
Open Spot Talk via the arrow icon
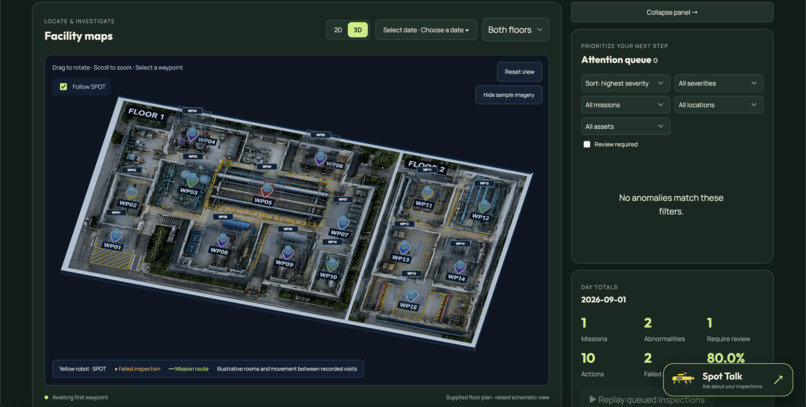click(778, 380)
